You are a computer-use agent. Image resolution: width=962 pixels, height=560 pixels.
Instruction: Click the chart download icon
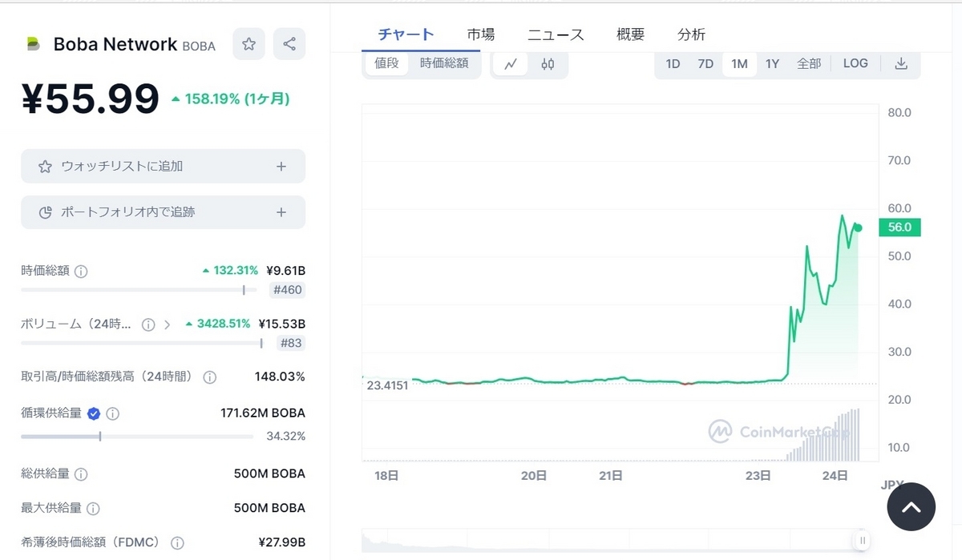tap(901, 64)
